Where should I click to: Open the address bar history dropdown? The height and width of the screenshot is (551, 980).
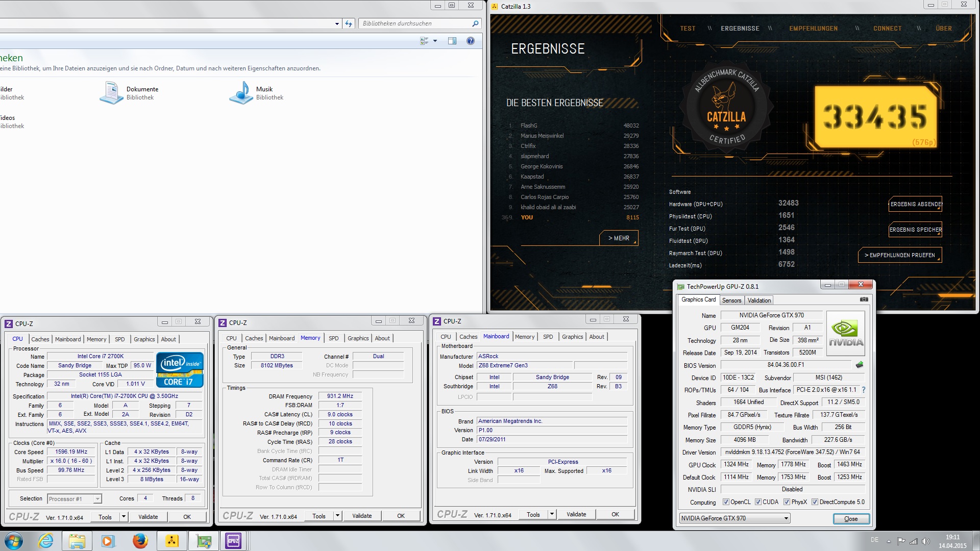(337, 23)
